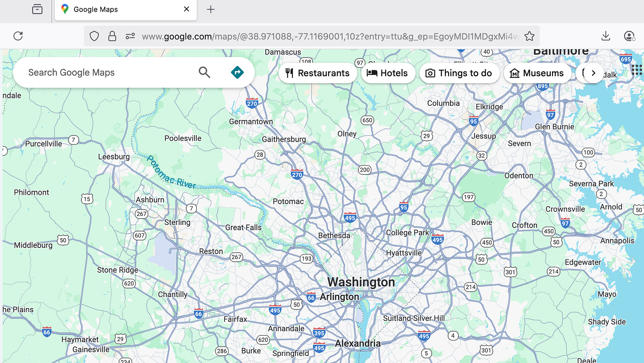The width and height of the screenshot is (644, 363).
Task: Open the downloads arrow icon
Action: (x=606, y=36)
